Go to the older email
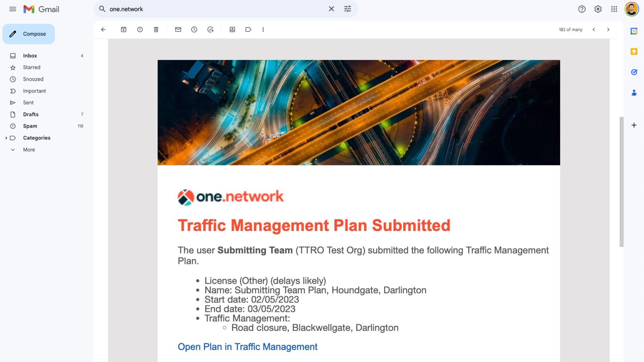The width and height of the screenshot is (644, 362). pos(608,30)
